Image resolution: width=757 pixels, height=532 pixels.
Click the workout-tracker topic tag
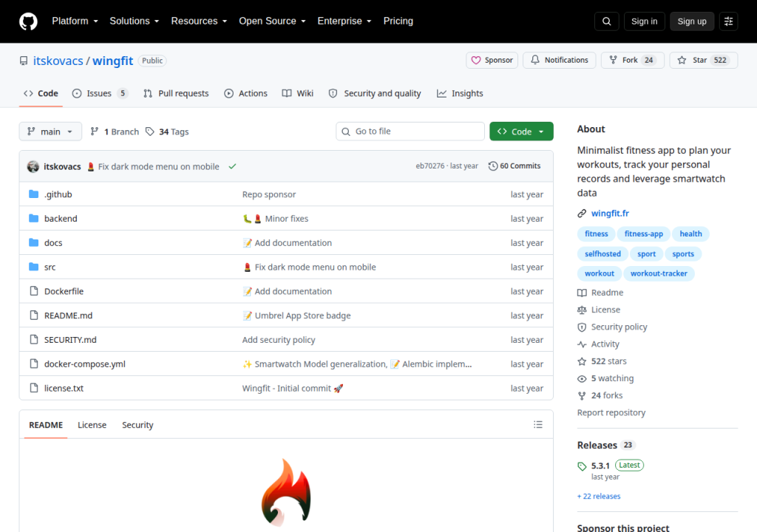(659, 273)
